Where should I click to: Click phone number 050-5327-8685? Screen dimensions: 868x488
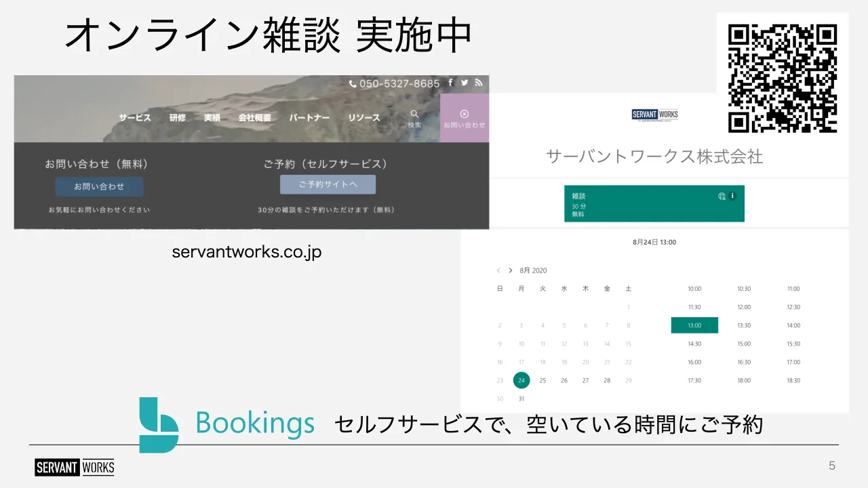pyautogui.click(x=399, y=84)
